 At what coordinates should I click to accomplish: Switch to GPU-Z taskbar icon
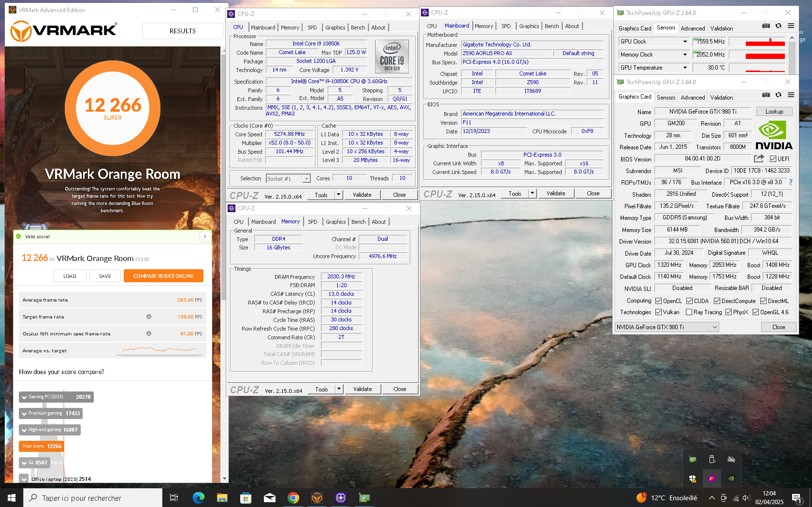click(x=364, y=498)
